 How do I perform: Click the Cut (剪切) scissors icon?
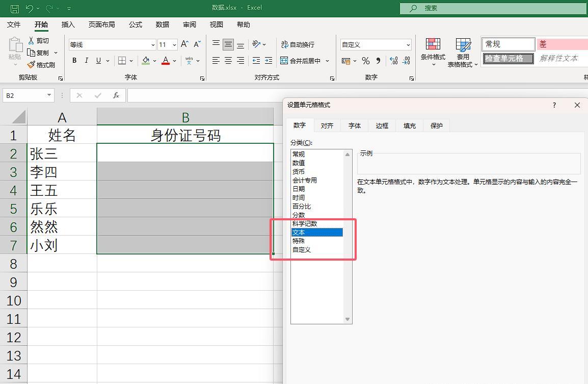tap(31, 40)
